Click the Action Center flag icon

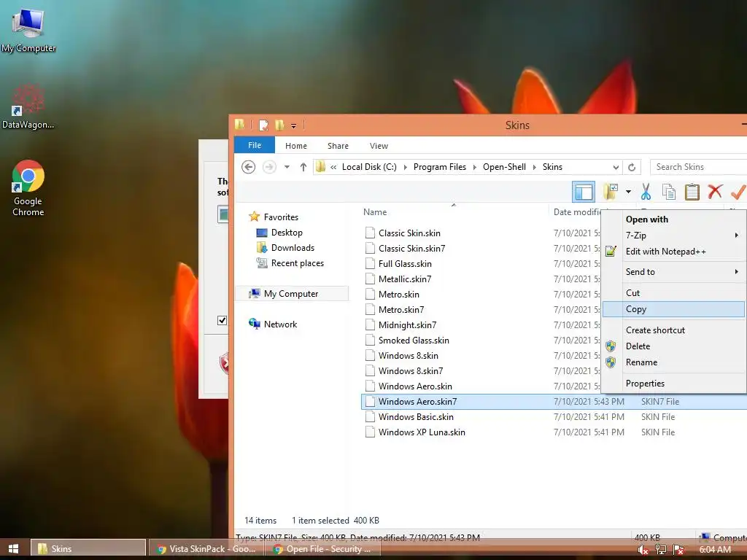[x=679, y=550]
